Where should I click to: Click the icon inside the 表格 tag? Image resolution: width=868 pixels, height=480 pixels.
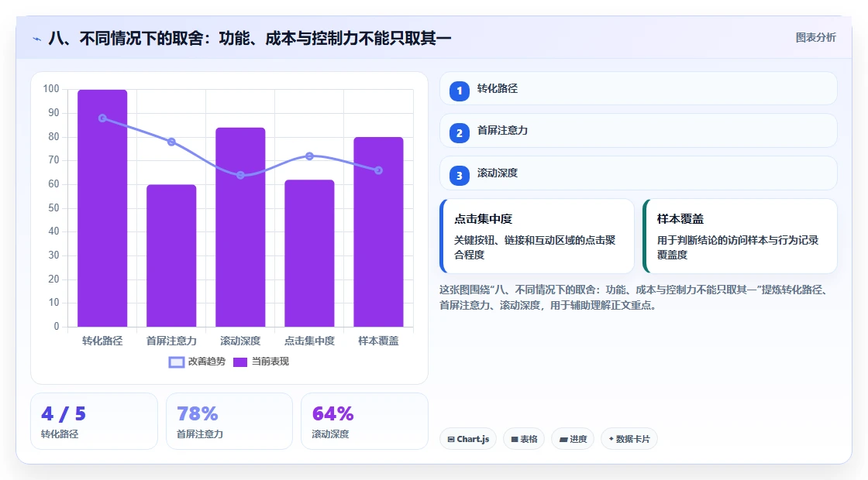515,439
